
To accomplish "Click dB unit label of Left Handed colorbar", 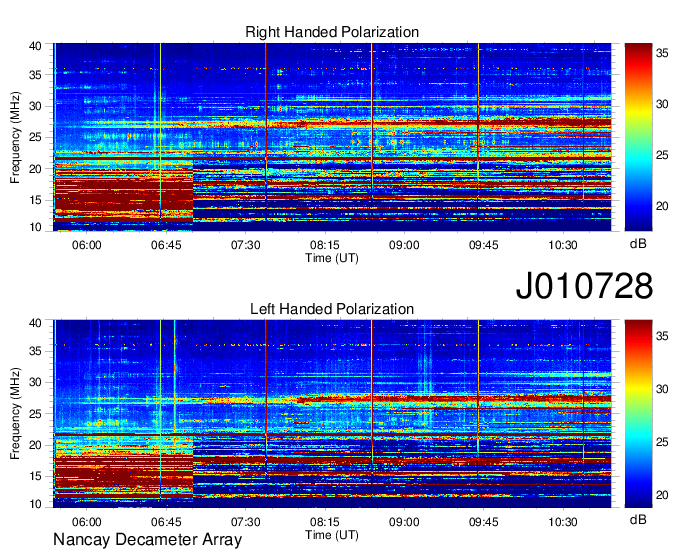I will (638, 519).
